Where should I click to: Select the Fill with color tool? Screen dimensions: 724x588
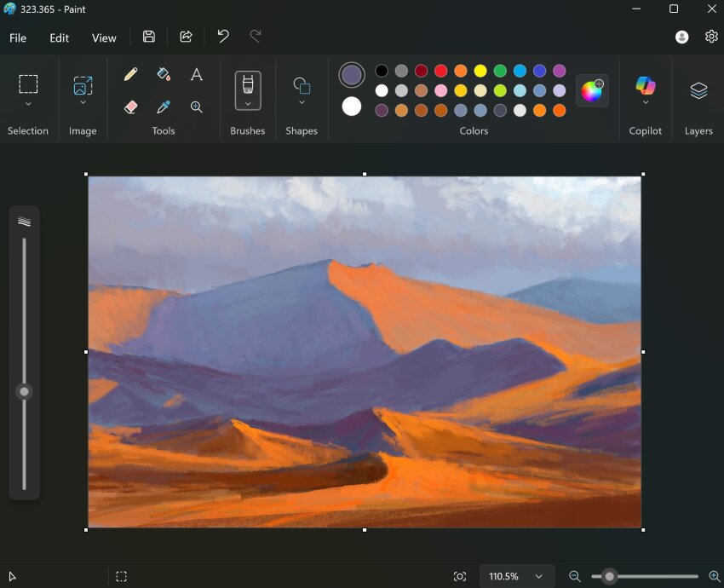[164, 74]
